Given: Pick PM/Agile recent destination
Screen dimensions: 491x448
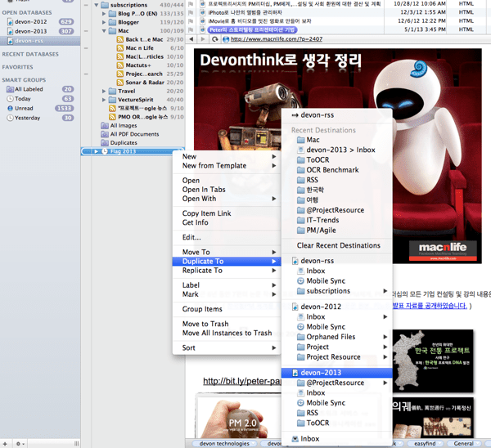Looking at the screenshot, I should point(321,231).
